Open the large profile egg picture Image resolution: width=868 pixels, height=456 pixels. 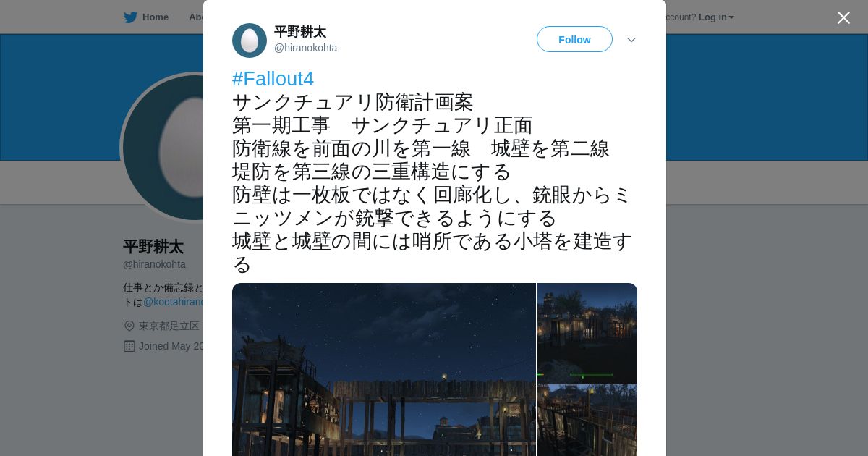163,147
